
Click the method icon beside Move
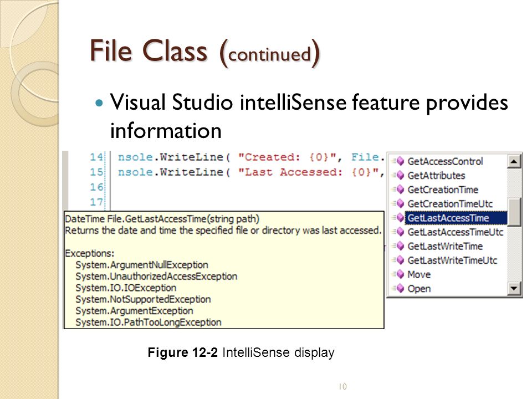[399, 274]
